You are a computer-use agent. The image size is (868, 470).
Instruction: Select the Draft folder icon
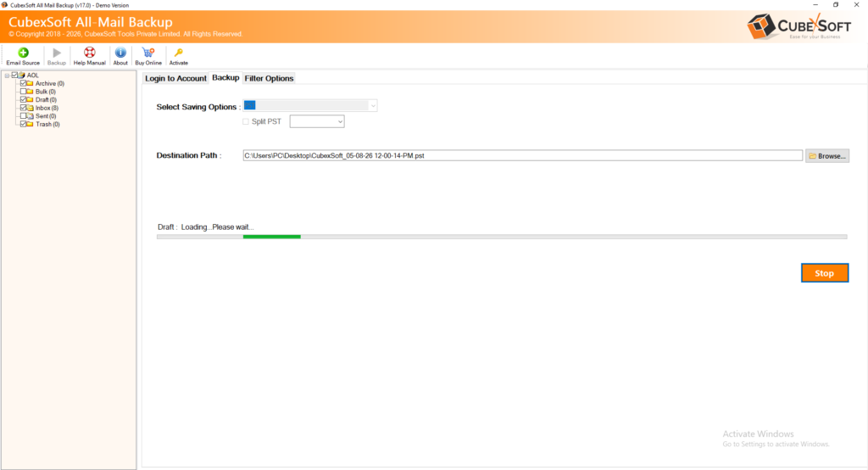pos(30,100)
